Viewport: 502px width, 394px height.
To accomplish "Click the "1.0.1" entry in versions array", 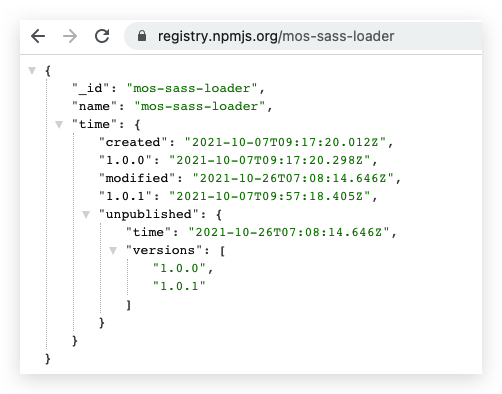I will [x=179, y=286].
